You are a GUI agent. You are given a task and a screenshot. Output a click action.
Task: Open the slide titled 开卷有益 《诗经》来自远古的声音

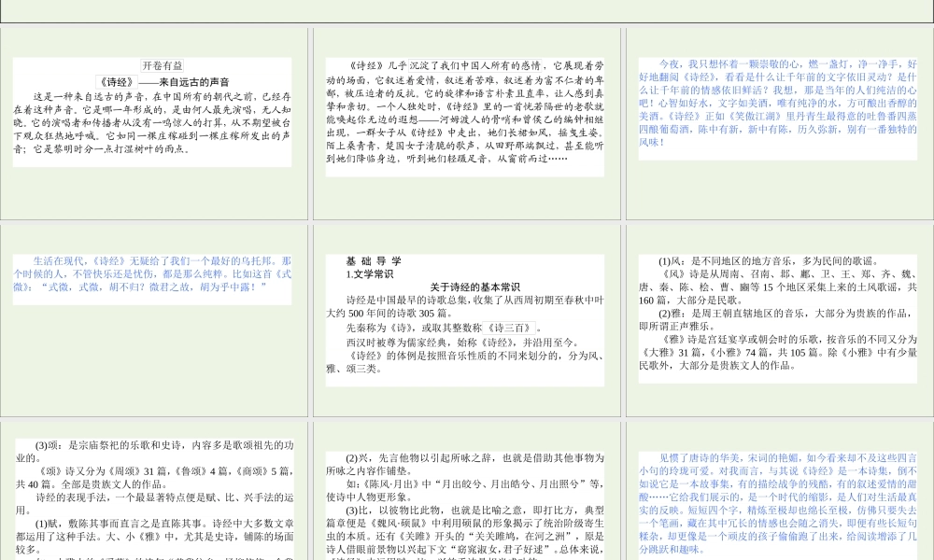tap(154, 124)
